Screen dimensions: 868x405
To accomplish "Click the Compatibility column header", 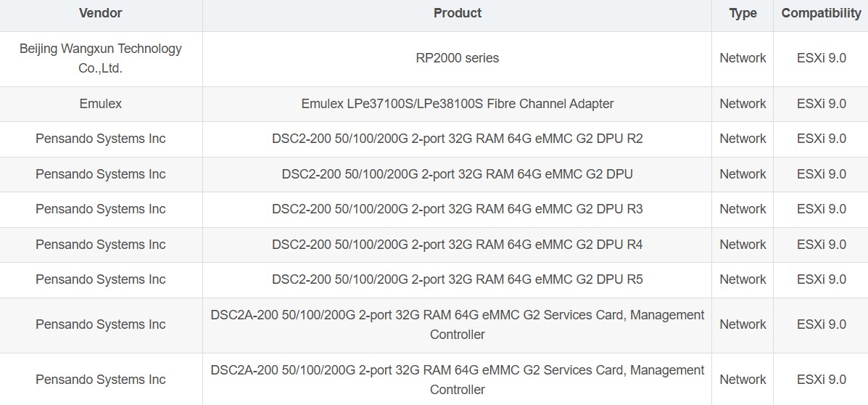I will coord(822,14).
